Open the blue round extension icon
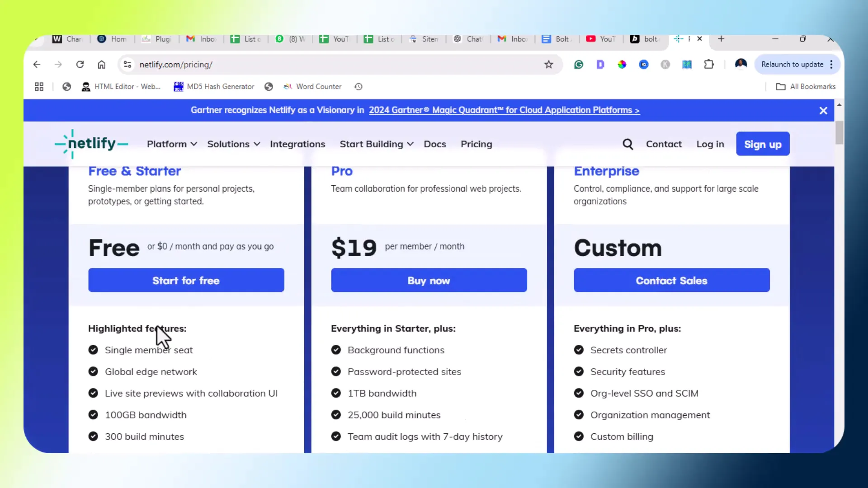The height and width of the screenshot is (488, 868). [x=644, y=65]
